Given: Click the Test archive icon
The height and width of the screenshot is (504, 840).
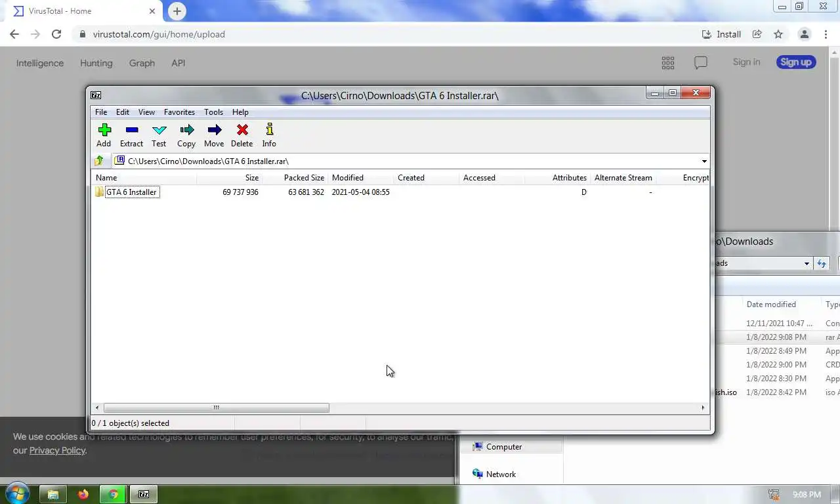Looking at the screenshot, I should (x=159, y=130).
